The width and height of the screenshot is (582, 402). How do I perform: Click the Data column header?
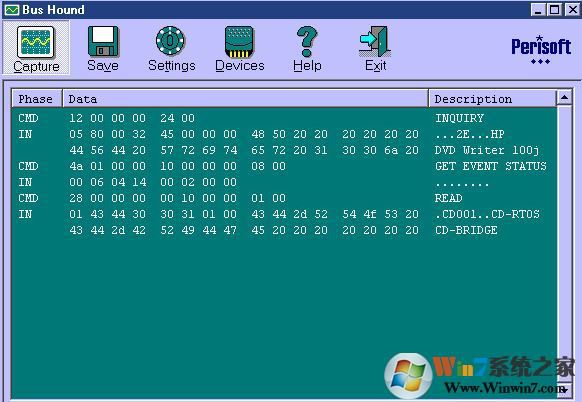[x=245, y=99]
